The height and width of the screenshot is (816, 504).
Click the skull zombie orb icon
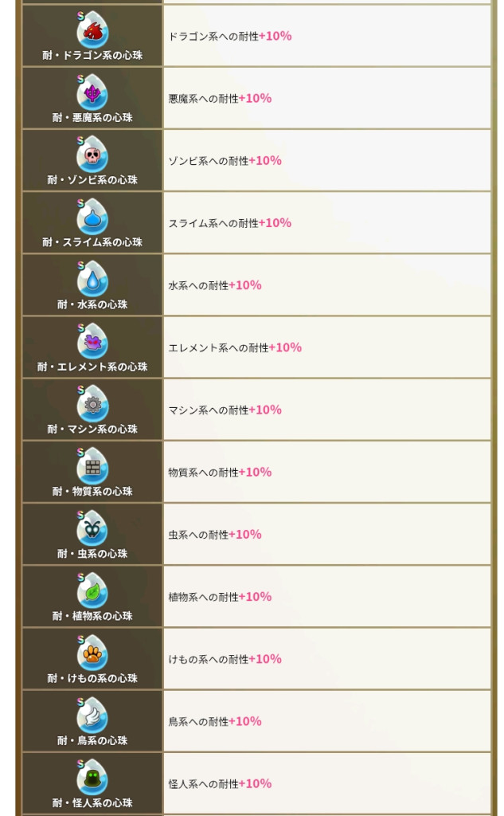92,155
